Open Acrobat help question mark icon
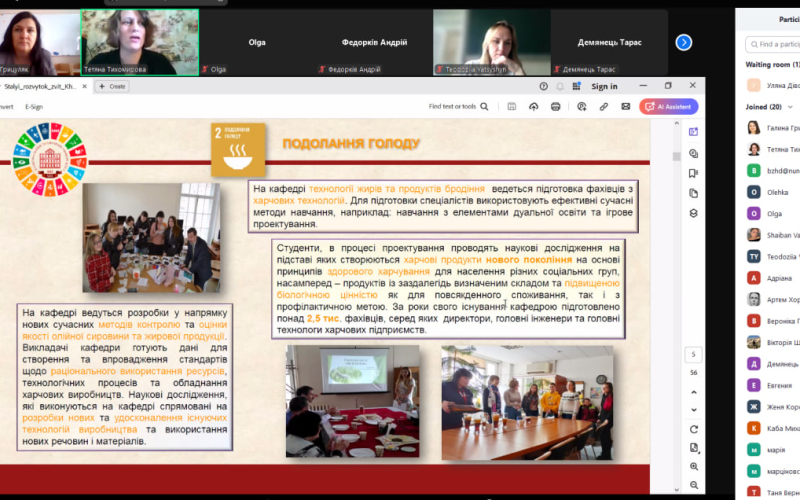The image size is (800, 500). 543,86
